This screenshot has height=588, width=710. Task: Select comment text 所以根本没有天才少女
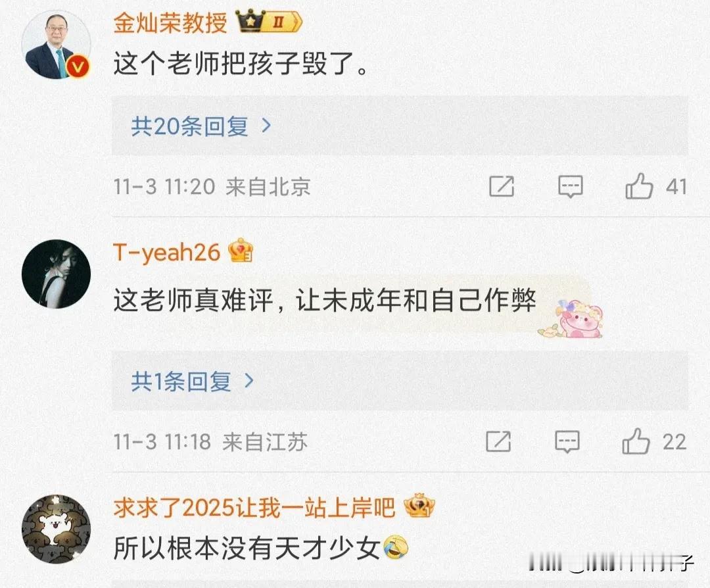click(247, 548)
